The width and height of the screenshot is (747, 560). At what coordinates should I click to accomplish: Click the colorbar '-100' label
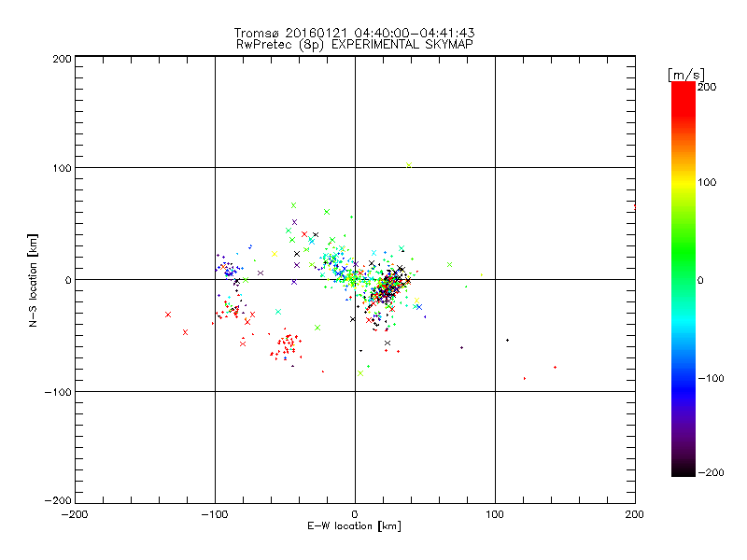tap(711, 378)
